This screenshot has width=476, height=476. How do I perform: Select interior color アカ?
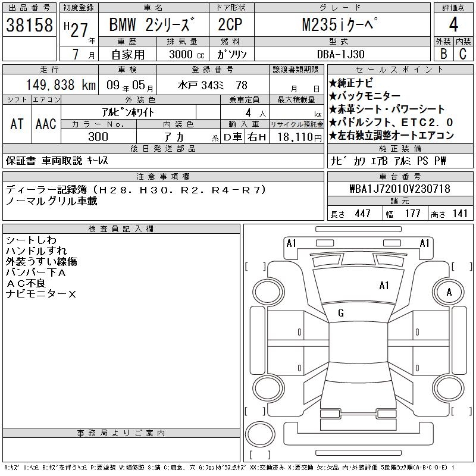click(174, 137)
